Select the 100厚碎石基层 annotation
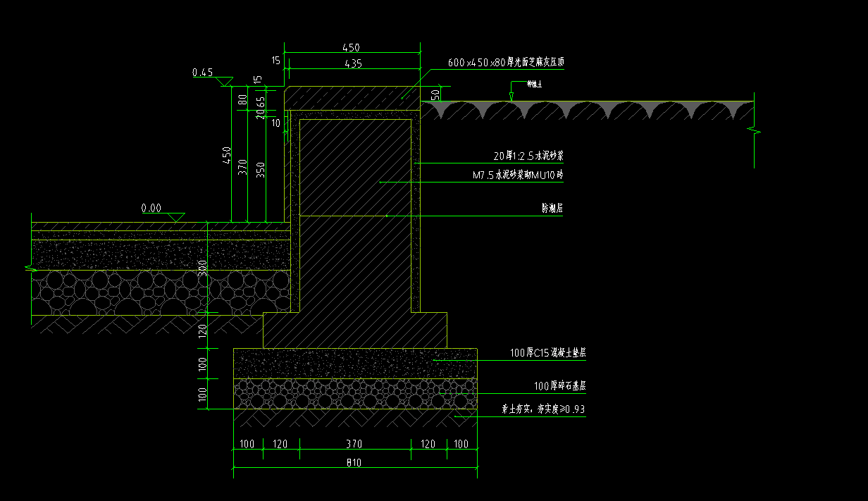The width and height of the screenshot is (868, 501). pyautogui.click(x=560, y=386)
